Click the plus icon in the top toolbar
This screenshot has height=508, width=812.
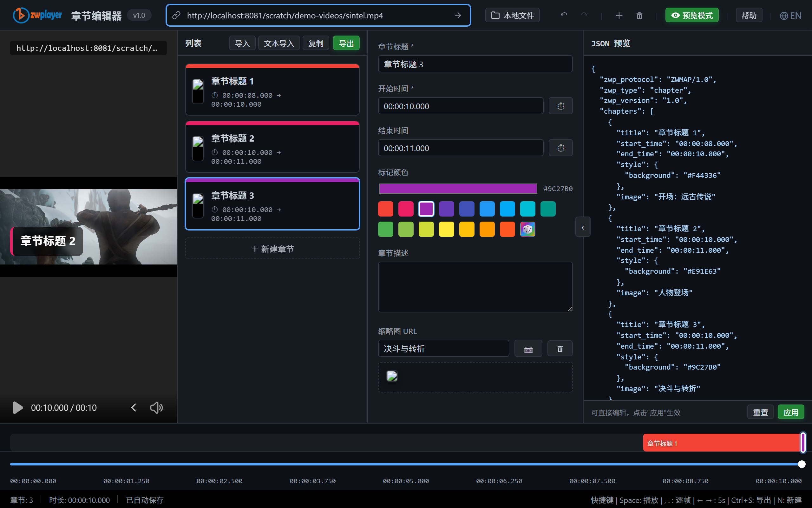click(619, 16)
